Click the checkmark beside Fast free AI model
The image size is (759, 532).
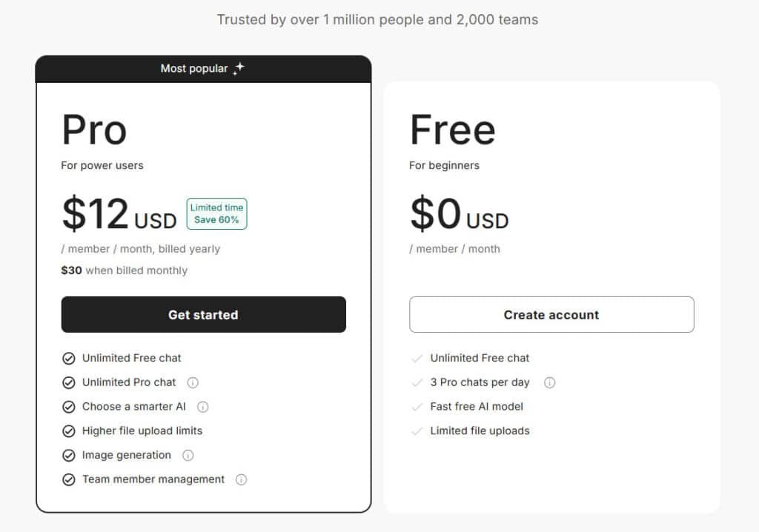tap(417, 407)
